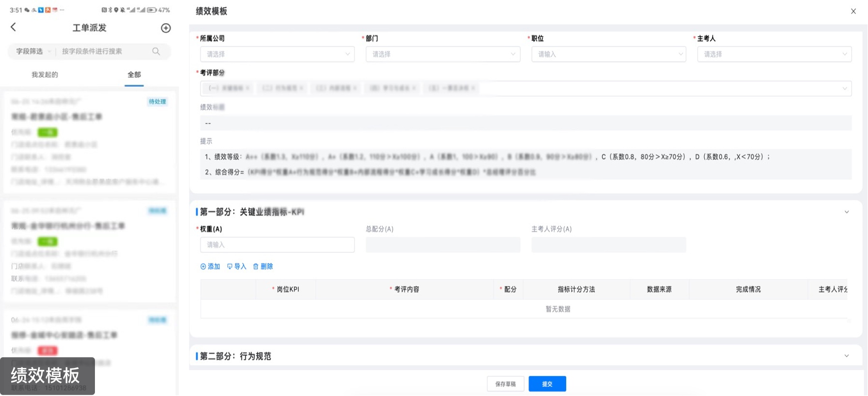
Task: Click 保存草稿 button
Action: [506, 384]
